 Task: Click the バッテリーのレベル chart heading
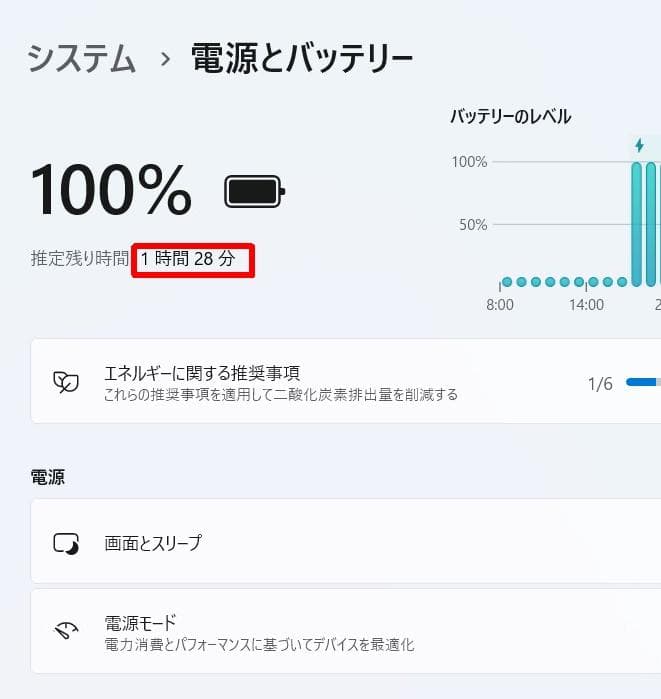click(x=510, y=117)
